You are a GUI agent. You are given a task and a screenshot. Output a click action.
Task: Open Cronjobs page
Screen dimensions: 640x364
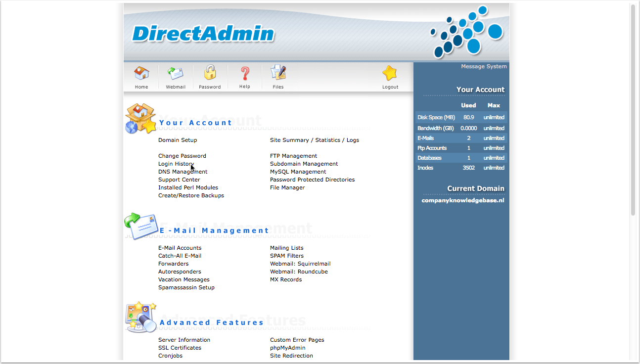coord(170,356)
